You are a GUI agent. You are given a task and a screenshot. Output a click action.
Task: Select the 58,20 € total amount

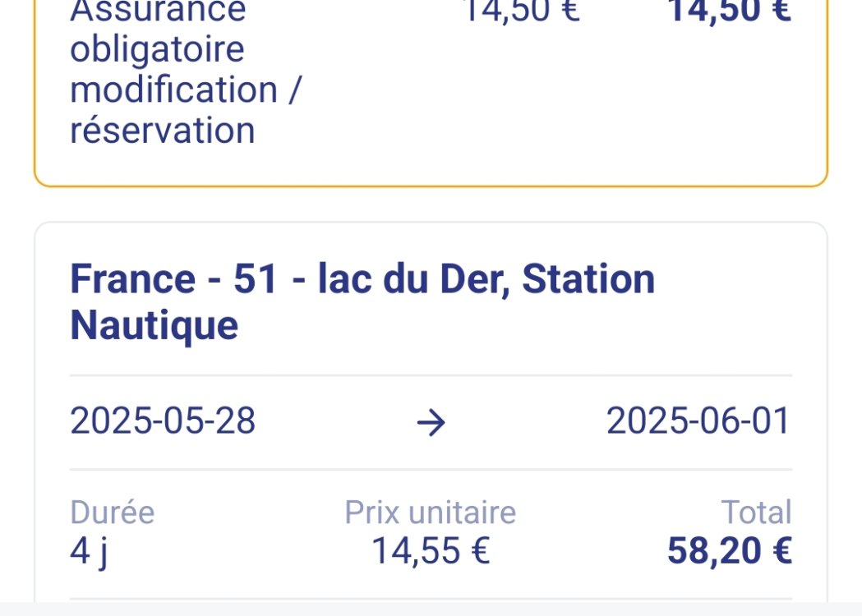click(x=730, y=550)
